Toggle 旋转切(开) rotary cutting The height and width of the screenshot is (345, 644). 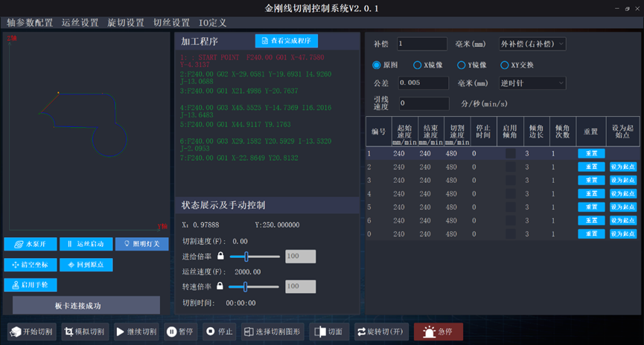[x=381, y=332]
